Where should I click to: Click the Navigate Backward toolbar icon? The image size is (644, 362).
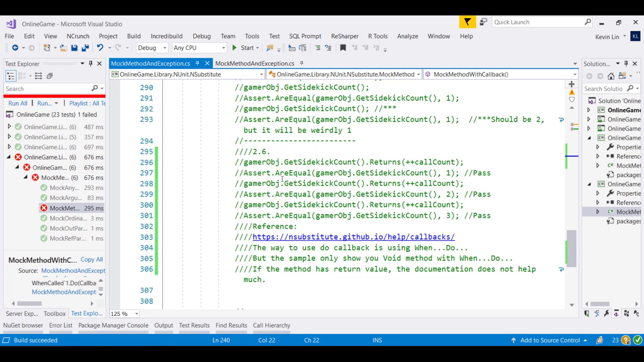(x=16, y=48)
